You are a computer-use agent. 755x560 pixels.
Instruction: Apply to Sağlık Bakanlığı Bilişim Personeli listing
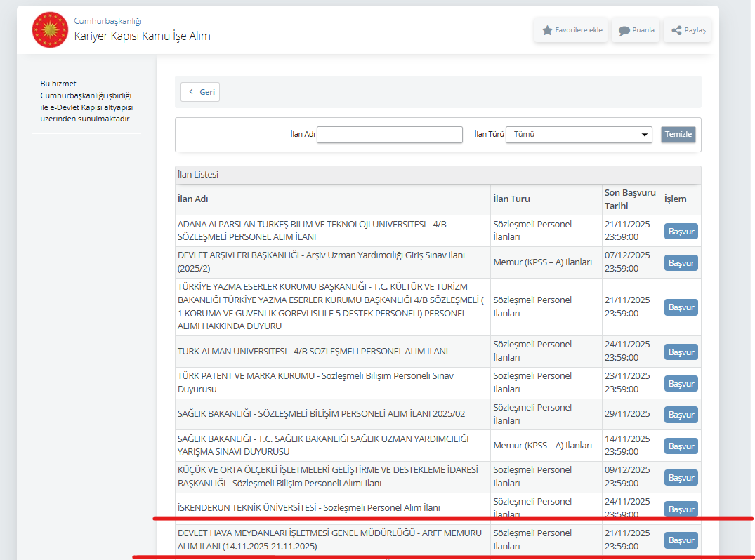click(x=681, y=415)
